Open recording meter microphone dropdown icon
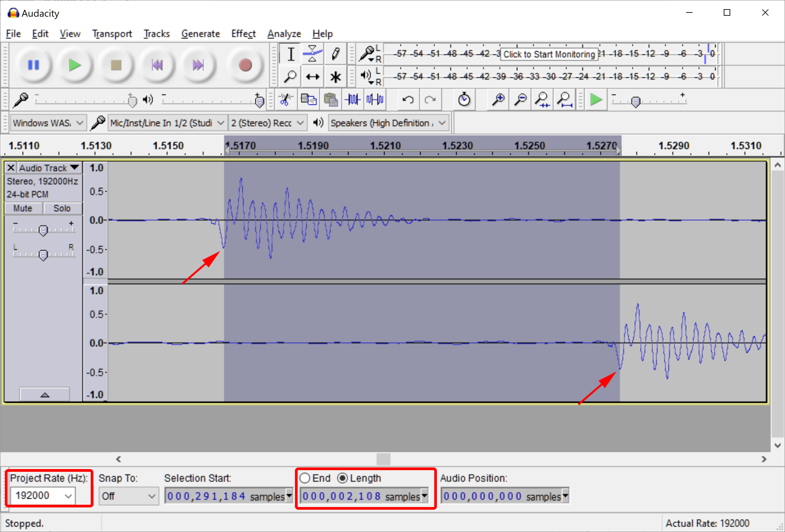The height and width of the screenshot is (532, 785). point(367,54)
